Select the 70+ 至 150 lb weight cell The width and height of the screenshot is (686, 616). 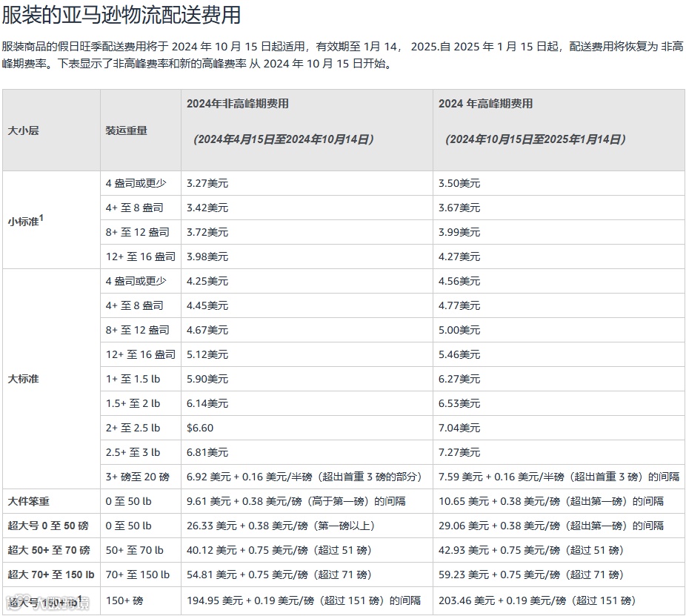click(141, 574)
